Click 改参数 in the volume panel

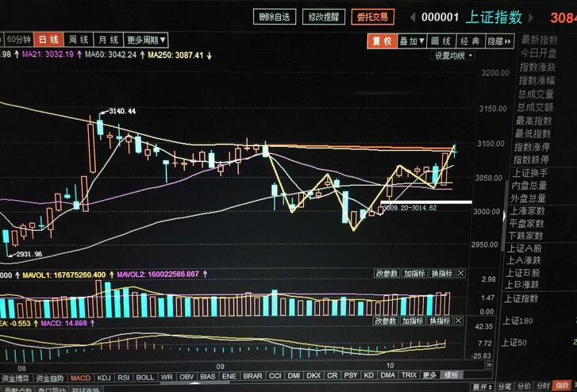pos(387,274)
